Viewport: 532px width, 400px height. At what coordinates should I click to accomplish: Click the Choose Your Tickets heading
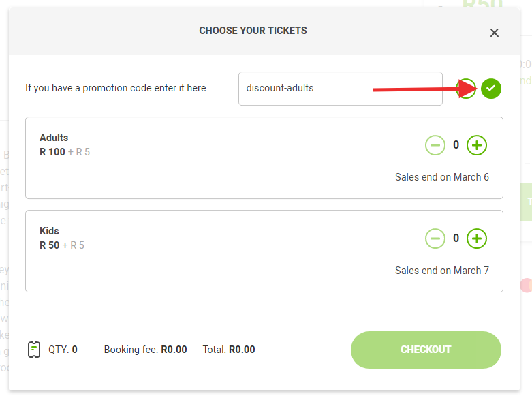click(x=253, y=31)
